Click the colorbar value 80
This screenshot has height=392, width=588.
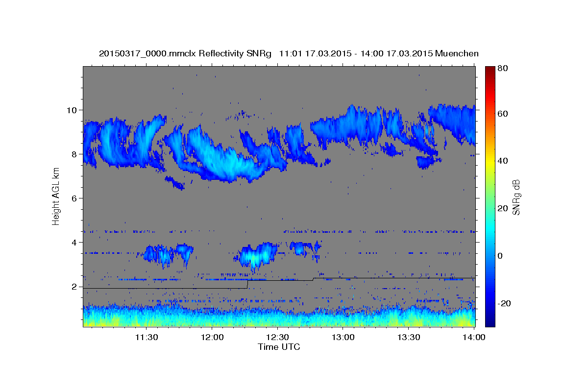pyautogui.click(x=502, y=69)
